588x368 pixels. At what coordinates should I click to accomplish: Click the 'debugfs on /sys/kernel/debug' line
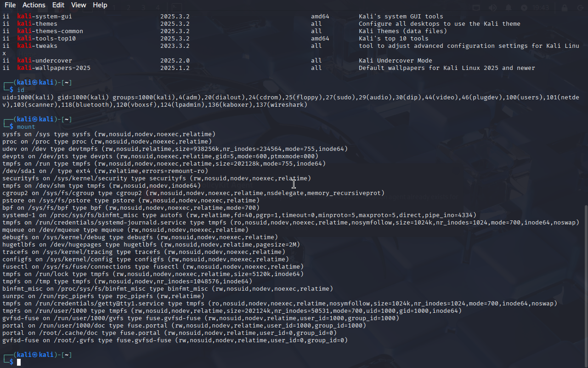(140, 237)
